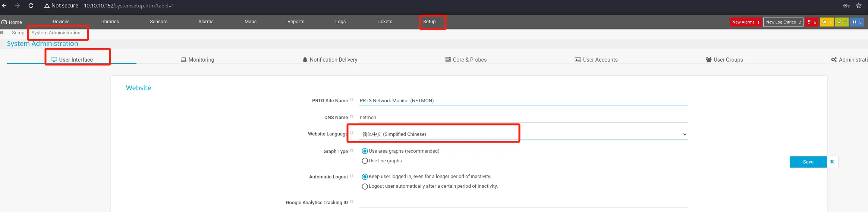Click the blue paused sensors counter
Screen dimensions: 868x212
tap(857, 22)
